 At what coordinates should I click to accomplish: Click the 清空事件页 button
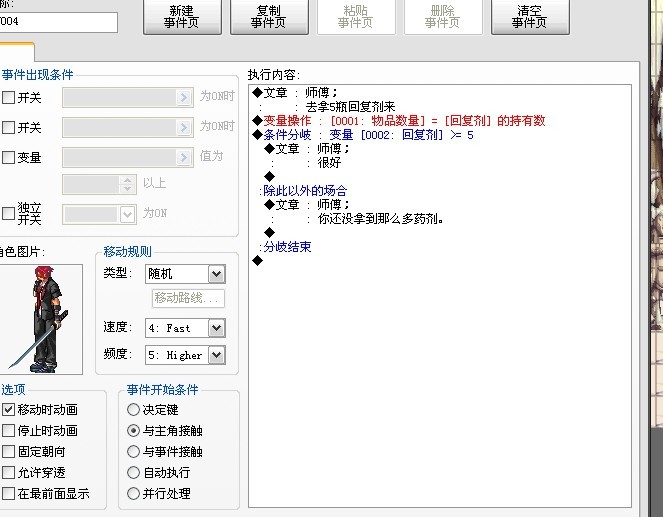coord(530,17)
